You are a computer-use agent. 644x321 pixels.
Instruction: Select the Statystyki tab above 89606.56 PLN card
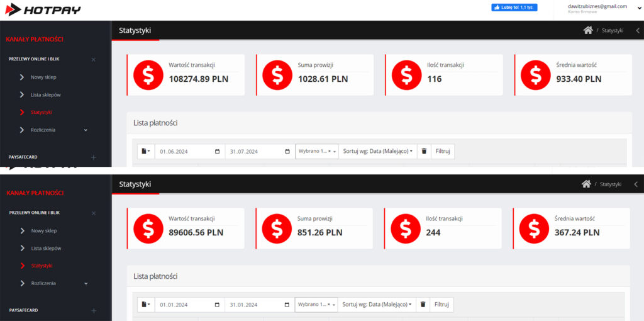pos(135,184)
